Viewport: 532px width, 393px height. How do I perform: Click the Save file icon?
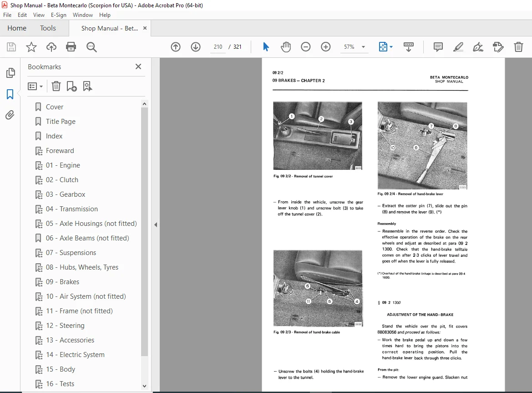[x=11, y=47]
